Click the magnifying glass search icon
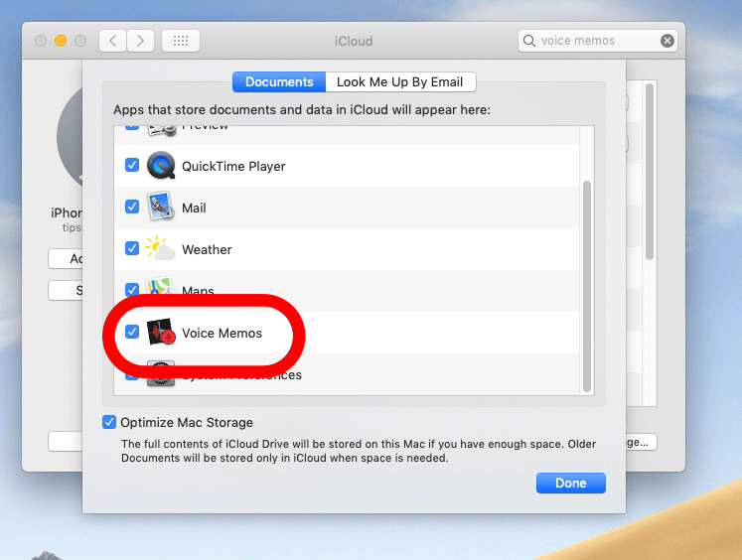742x560 pixels. tap(530, 41)
